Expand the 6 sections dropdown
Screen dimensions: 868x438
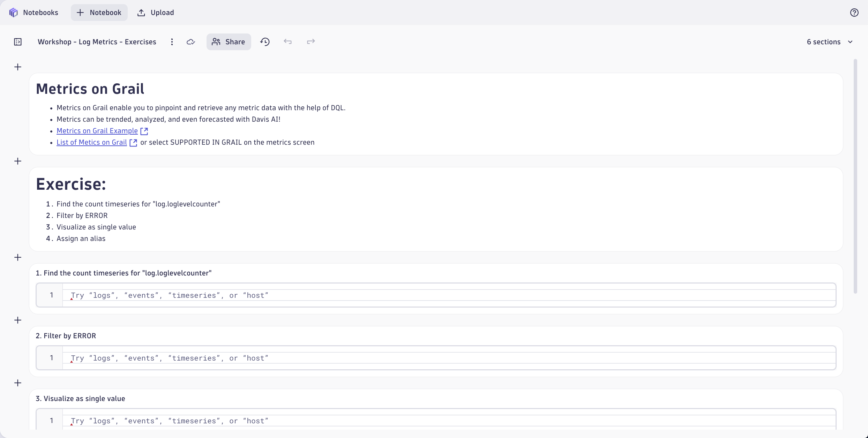point(830,42)
